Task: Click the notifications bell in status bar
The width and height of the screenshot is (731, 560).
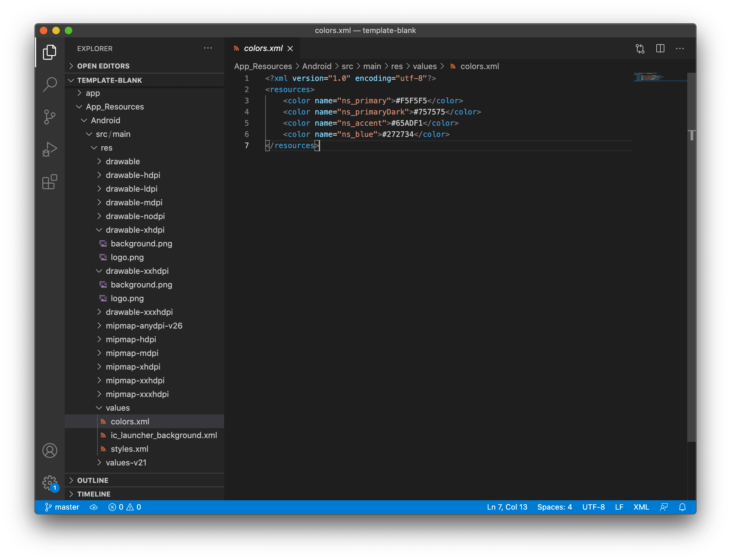Action: [682, 507]
